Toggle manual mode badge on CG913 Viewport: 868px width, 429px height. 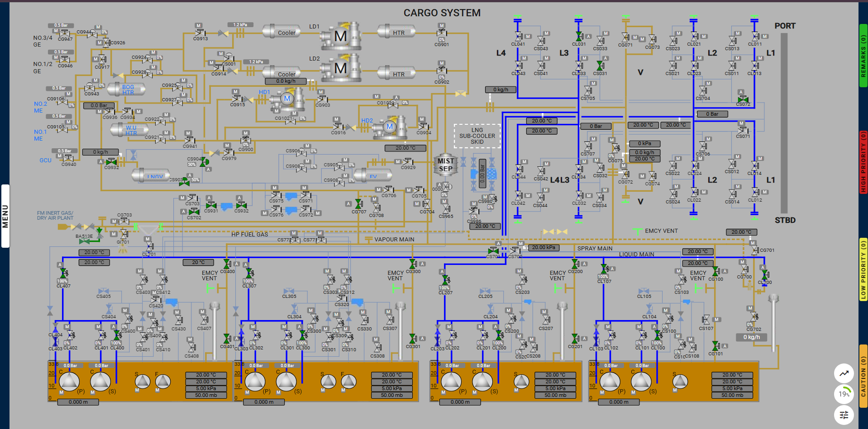(x=198, y=26)
